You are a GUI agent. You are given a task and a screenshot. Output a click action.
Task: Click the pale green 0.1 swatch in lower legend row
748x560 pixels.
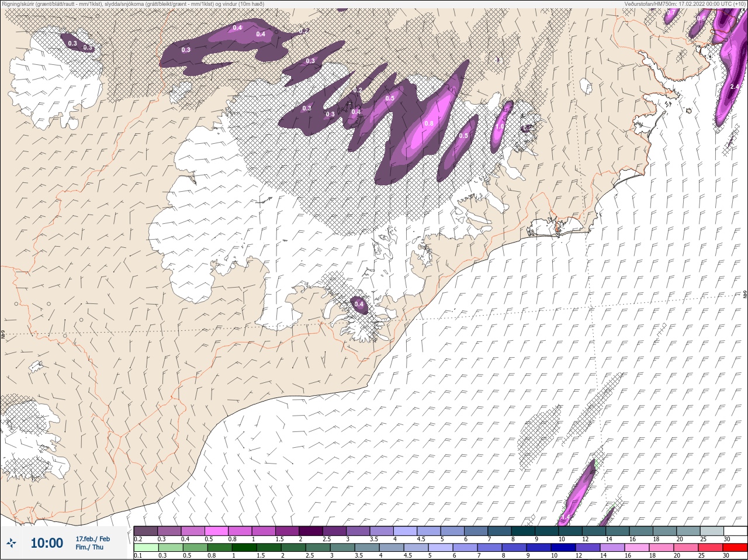click(x=146, y=548)
